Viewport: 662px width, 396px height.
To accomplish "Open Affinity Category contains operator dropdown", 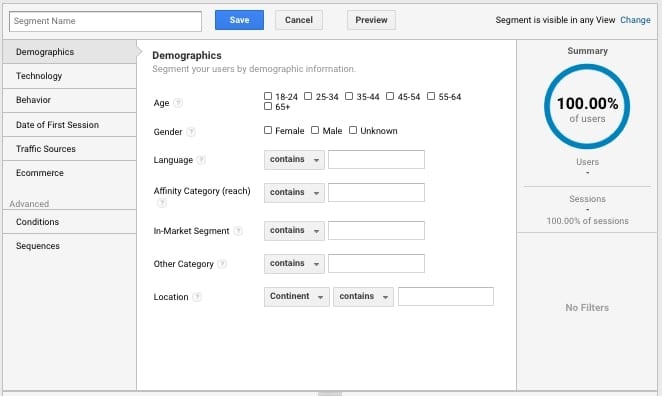I will click(294, 193).
